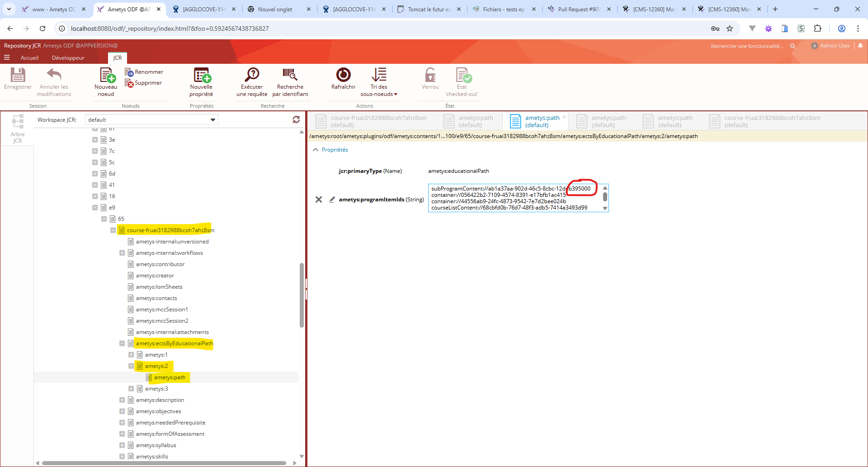This screenshot has height=467, width=868.
Task: Delete the ametys:programItemIds property with X
Action: [x=319, y=200]
